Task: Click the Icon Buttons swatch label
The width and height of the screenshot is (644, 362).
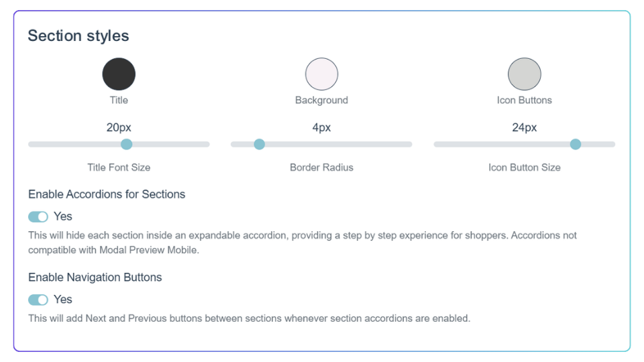Action: click(525, 100)
